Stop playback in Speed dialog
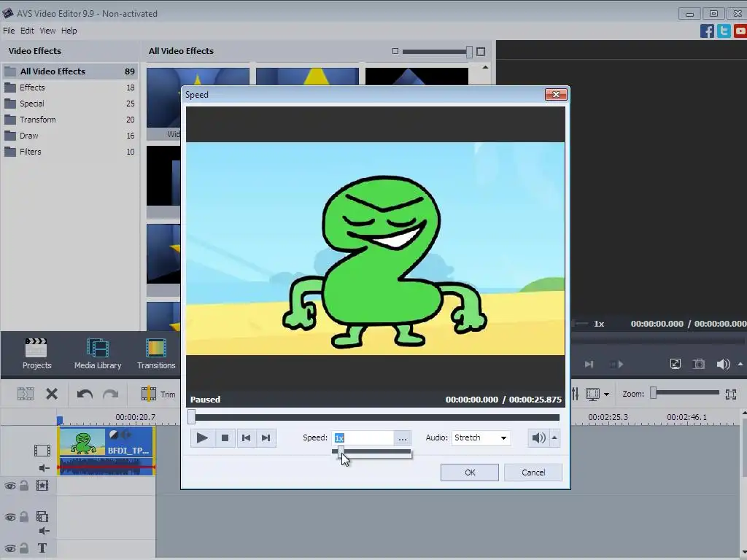Image resolution: width=747 pixels, height=560 pixels. (x=225, y=437)
